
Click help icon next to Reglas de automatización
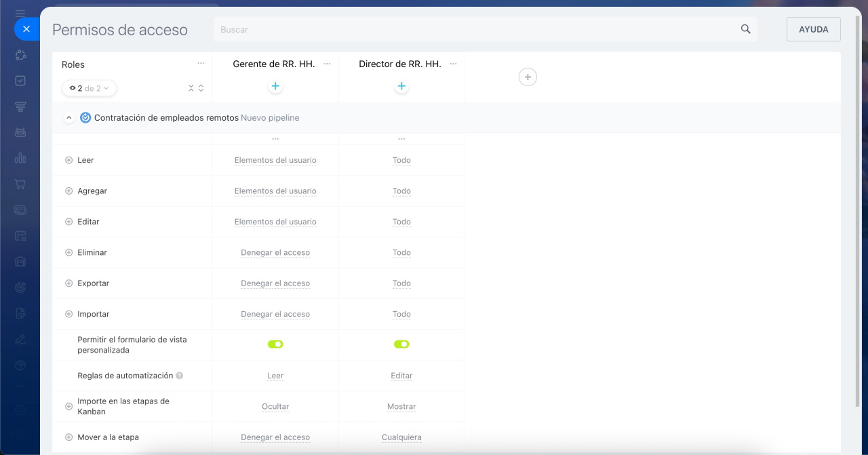[x=180, y=376]
